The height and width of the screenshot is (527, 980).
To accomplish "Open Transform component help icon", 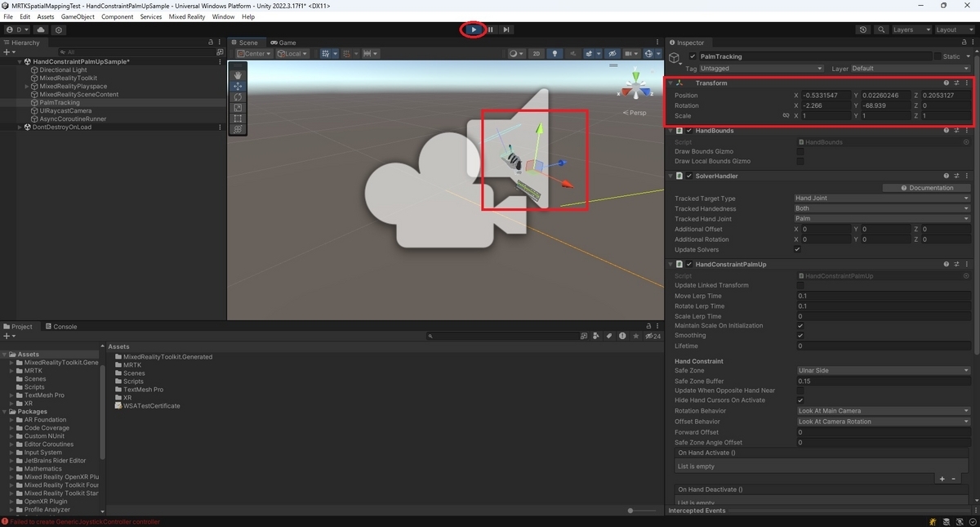I will coord(947,83).
